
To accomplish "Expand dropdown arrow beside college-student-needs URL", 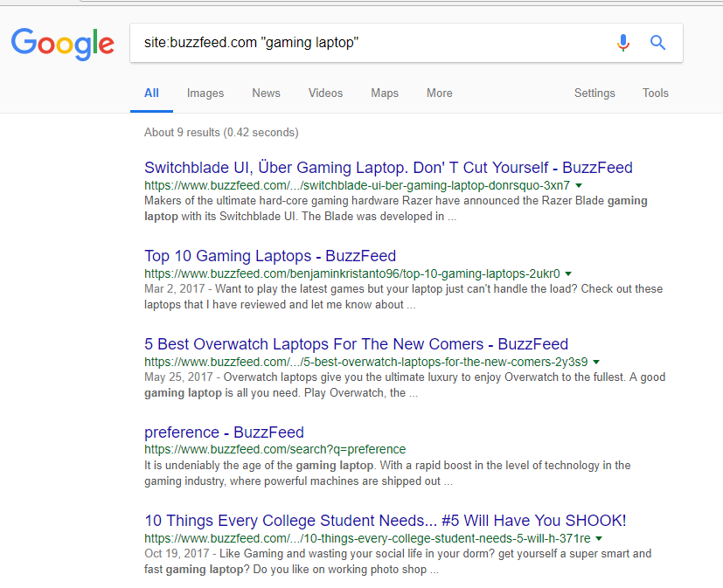I will [599, 539].
